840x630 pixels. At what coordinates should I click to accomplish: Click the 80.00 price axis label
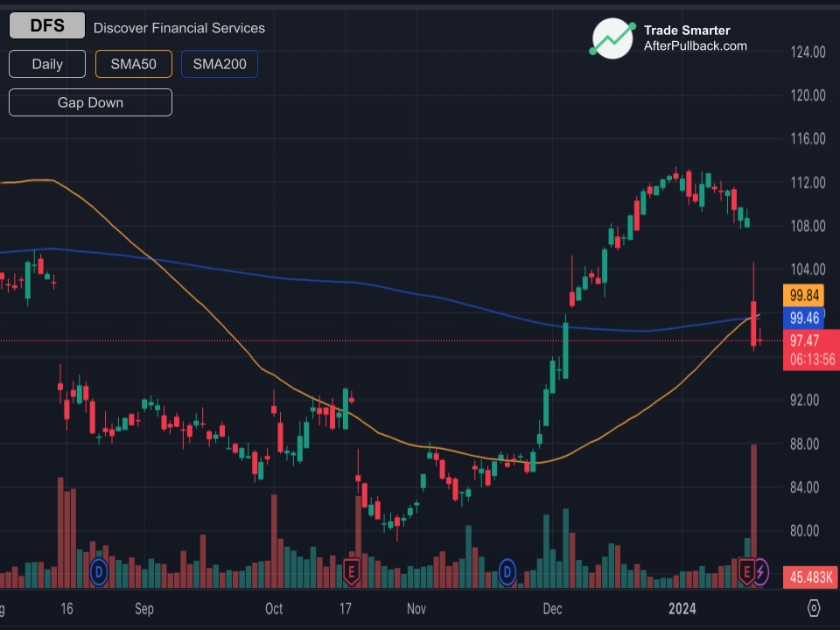(805, 530)
